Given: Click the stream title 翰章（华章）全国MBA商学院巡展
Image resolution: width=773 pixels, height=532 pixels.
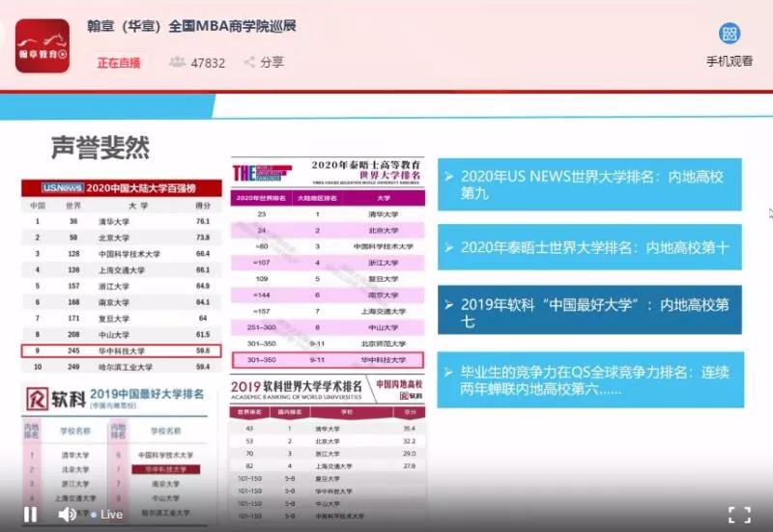Looking at the screenshot, I should tap(191, 26).
